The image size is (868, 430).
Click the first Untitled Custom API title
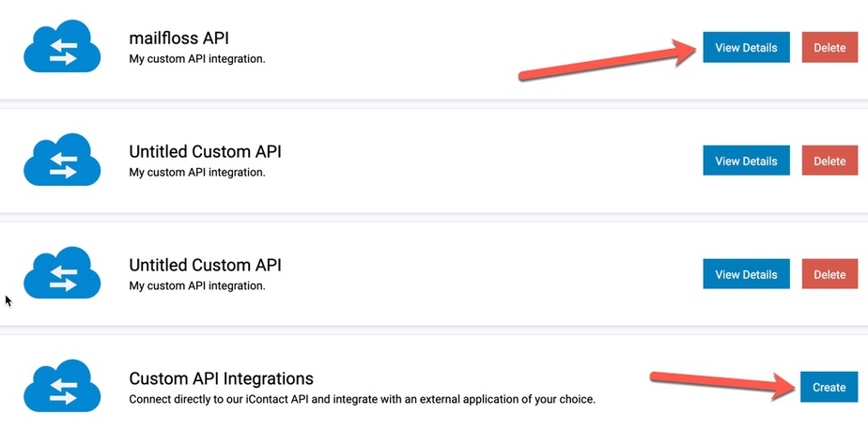coord(205,152)
